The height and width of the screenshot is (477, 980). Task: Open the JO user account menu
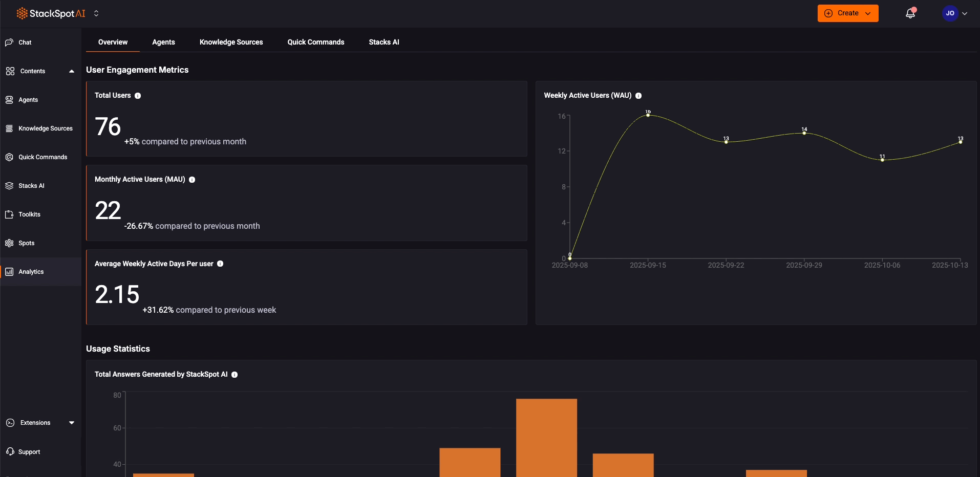(x=955, y=13)
